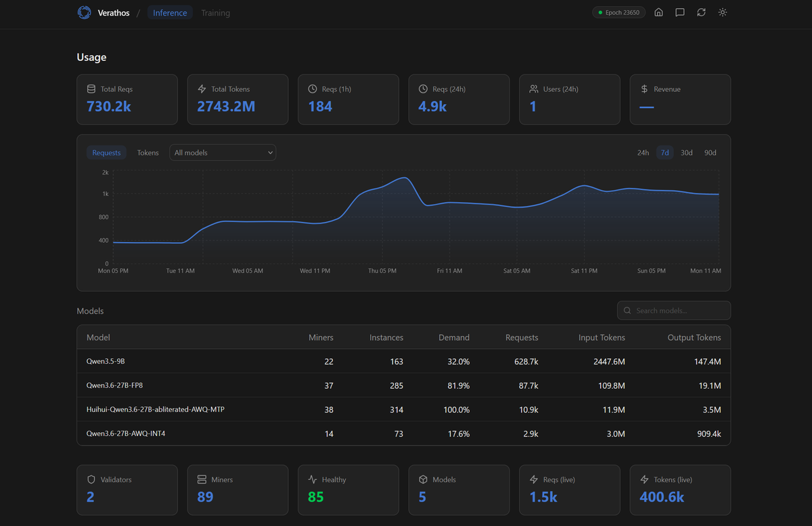Open the Qwen3.6-27B-AWQ-INT4 model row

(404, 433)
